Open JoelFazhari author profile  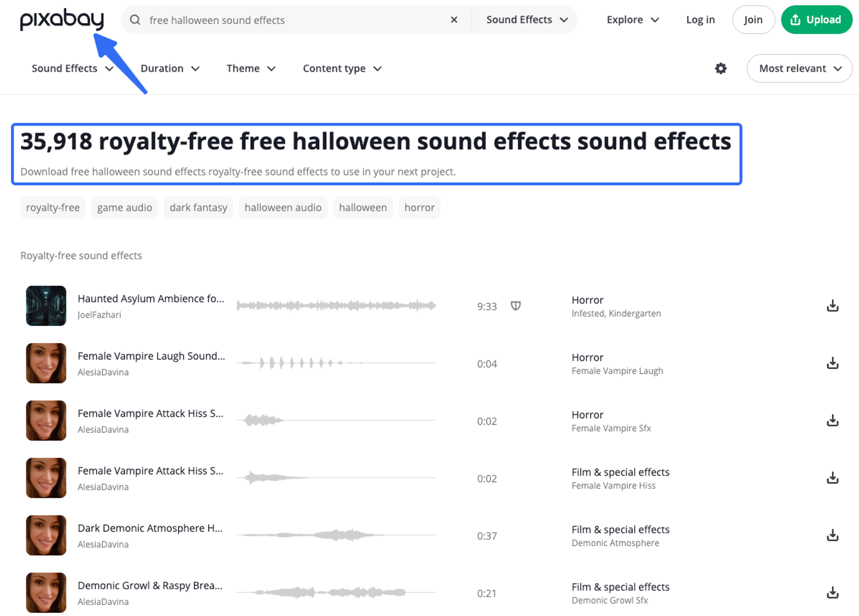tap(99, 315)
